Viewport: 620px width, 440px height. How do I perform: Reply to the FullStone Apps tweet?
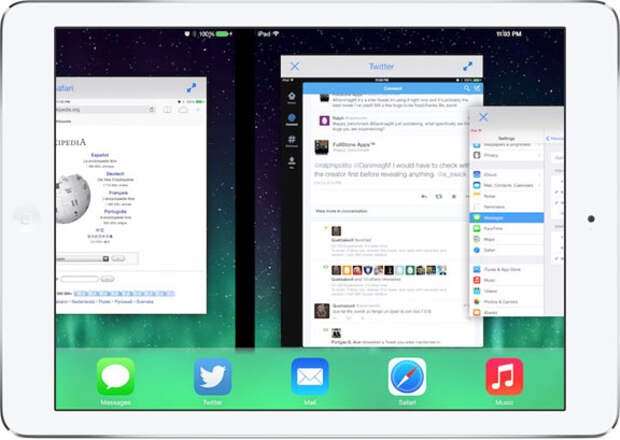pos(424,196)
